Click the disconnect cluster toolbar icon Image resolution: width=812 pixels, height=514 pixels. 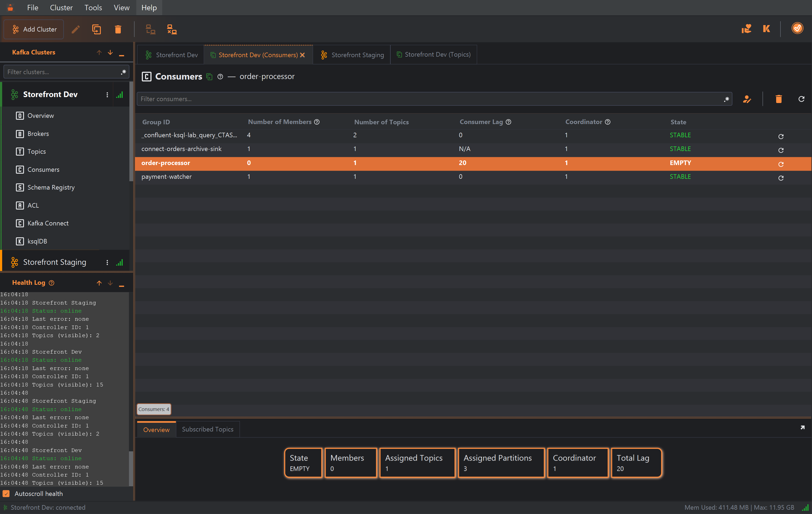click(172, 29)
